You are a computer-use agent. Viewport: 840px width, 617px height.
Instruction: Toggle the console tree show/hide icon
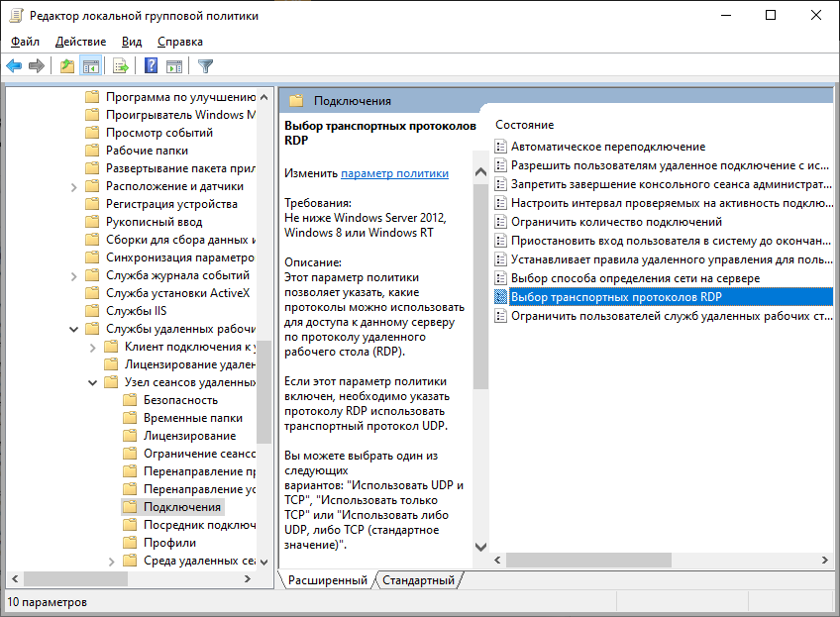pos(90,66)
